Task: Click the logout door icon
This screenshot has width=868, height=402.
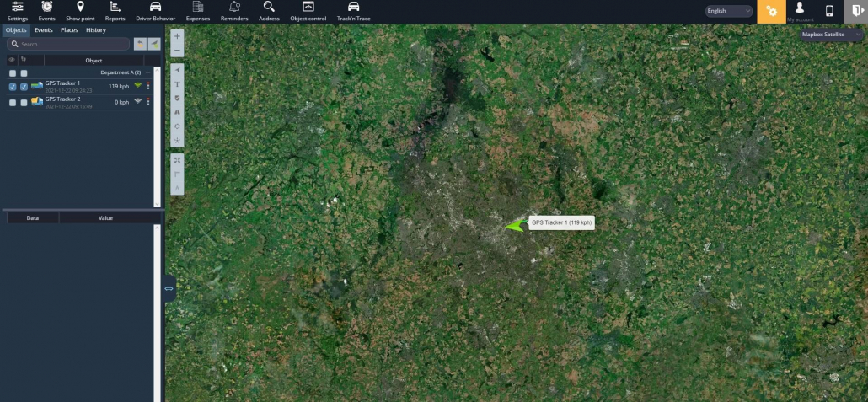Action: pyautogui.click(x=856, y=12)
